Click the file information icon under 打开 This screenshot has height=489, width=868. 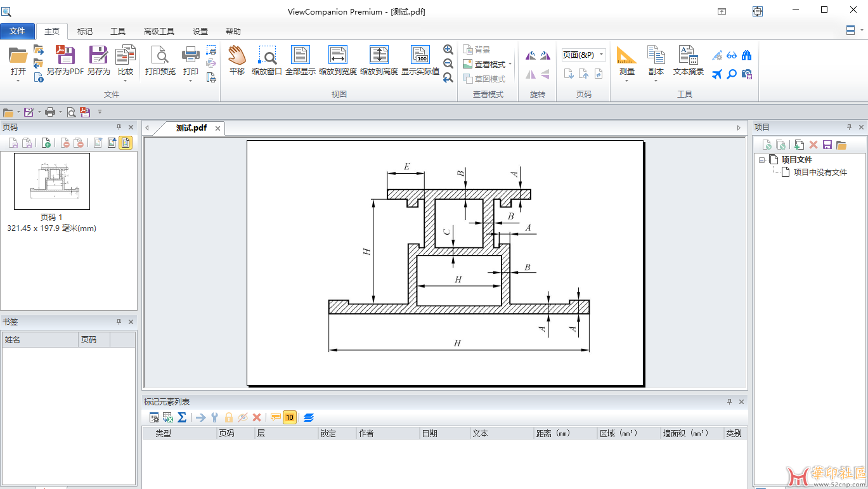coord(39,77)
